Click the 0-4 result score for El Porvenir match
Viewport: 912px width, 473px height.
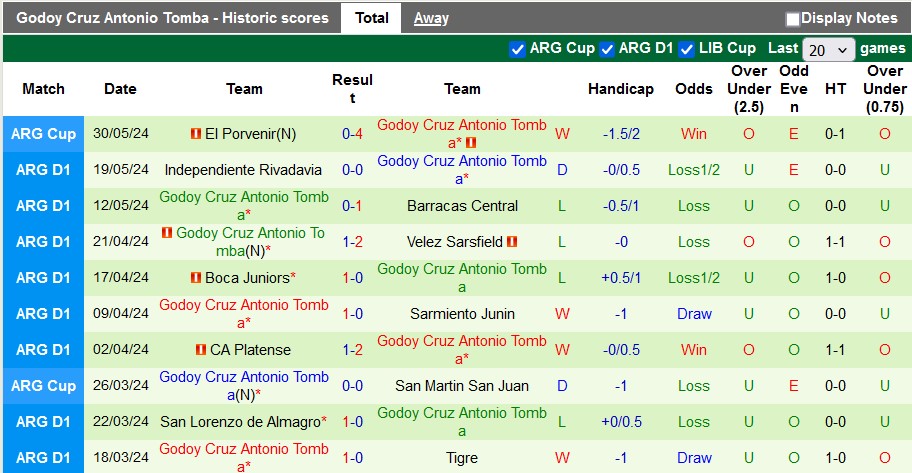[x=352, y=134]
